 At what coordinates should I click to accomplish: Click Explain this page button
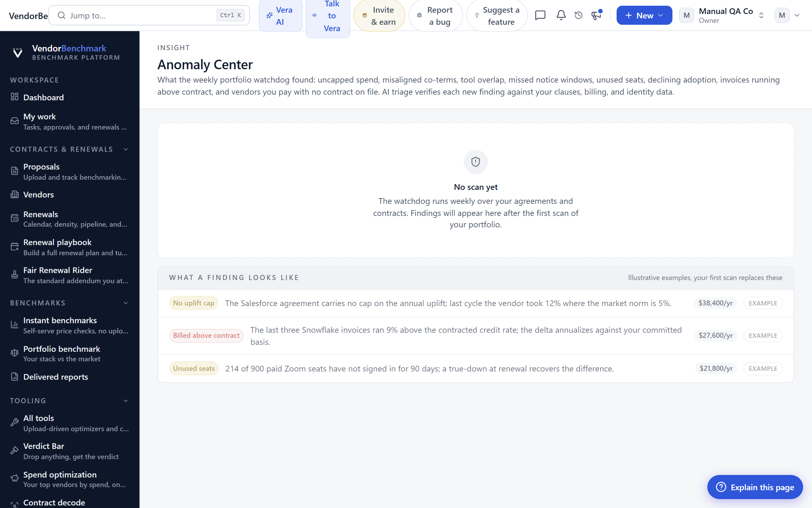pyautogui.click(x=755, y=487)
